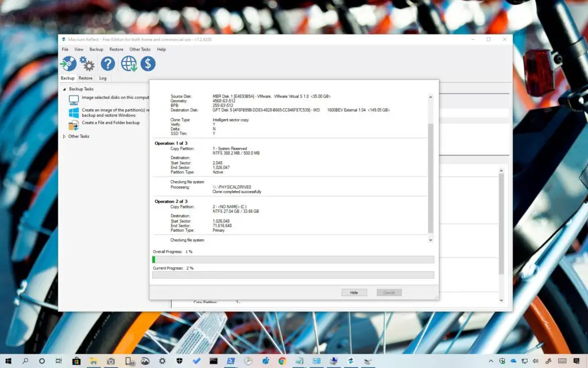The image size is (588, 368).
Task: Expand the Other Tasks section
Action: pyautogui.click(x=64, y=136)
